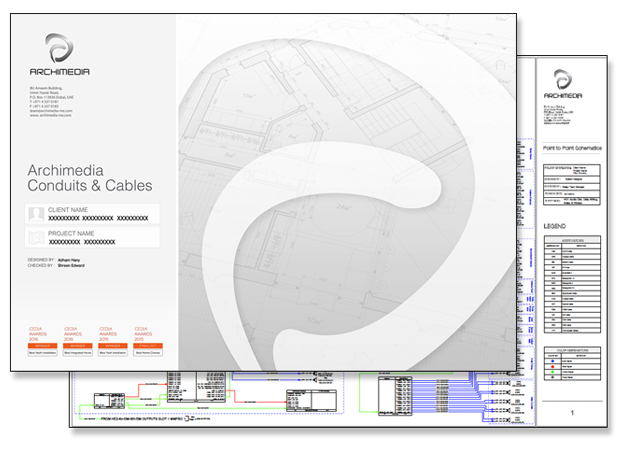Click the client avatar icon beside CLIENT NAME
632x450 pixels.
(x=36, y=214)
